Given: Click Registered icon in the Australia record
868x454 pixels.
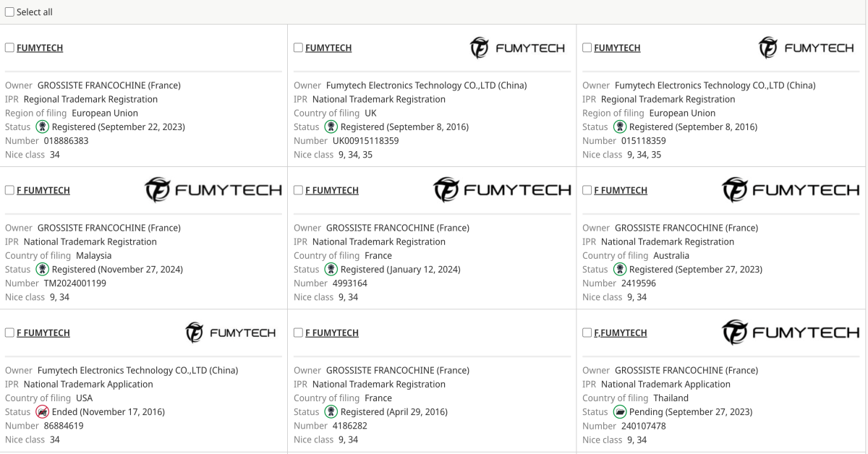Looking at the screenshot, I should pos(619,270).
